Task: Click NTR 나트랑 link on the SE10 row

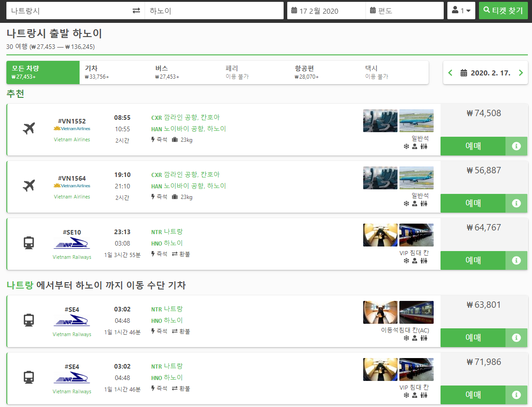Action: 167,232
